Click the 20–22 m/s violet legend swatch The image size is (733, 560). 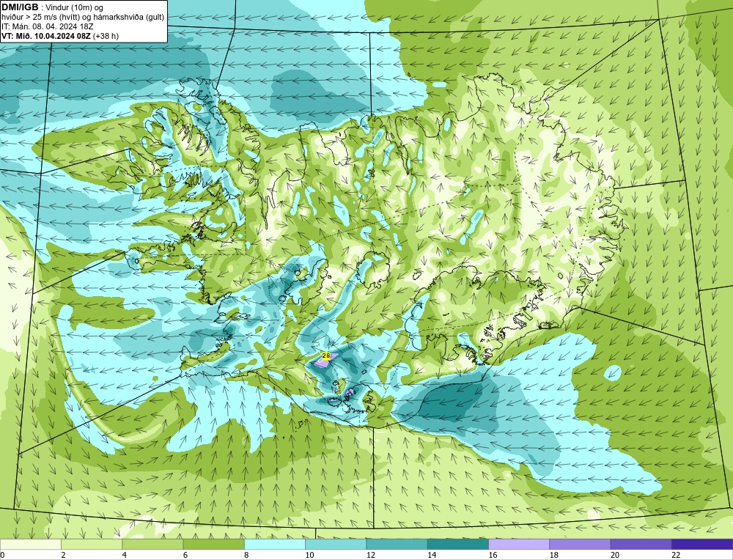(641, 544)
